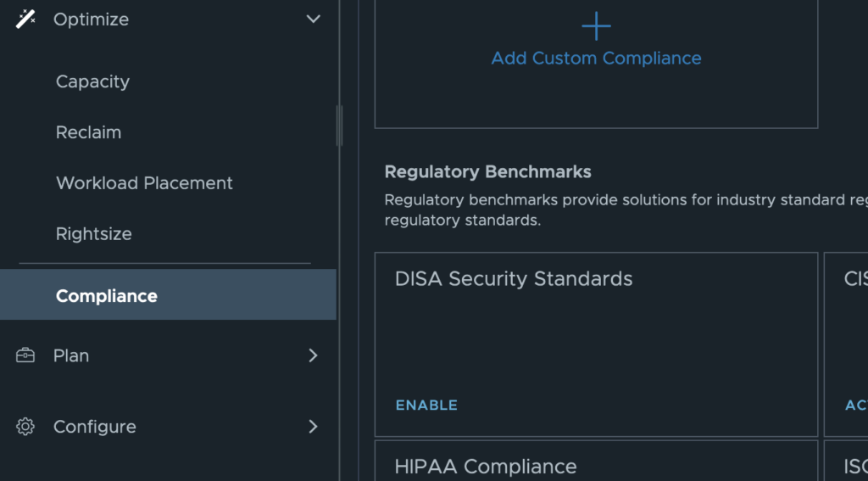
Task: Go to Reclaim in the sidebar
Action: pyautogui.click(x=88, y=132)
